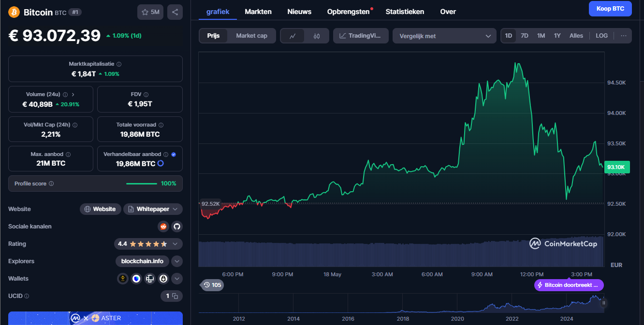Copy the UCID value
644x325 pixels.
175,296
